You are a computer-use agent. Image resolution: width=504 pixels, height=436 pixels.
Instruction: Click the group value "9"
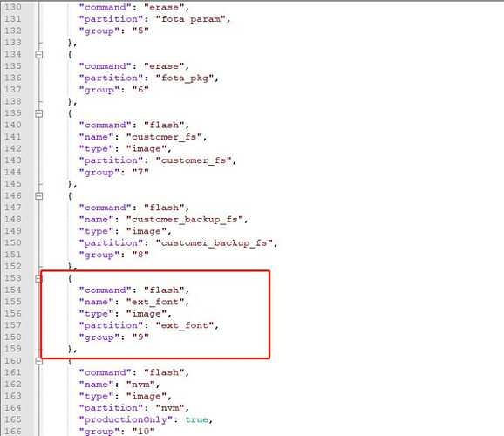click(140, 337)
